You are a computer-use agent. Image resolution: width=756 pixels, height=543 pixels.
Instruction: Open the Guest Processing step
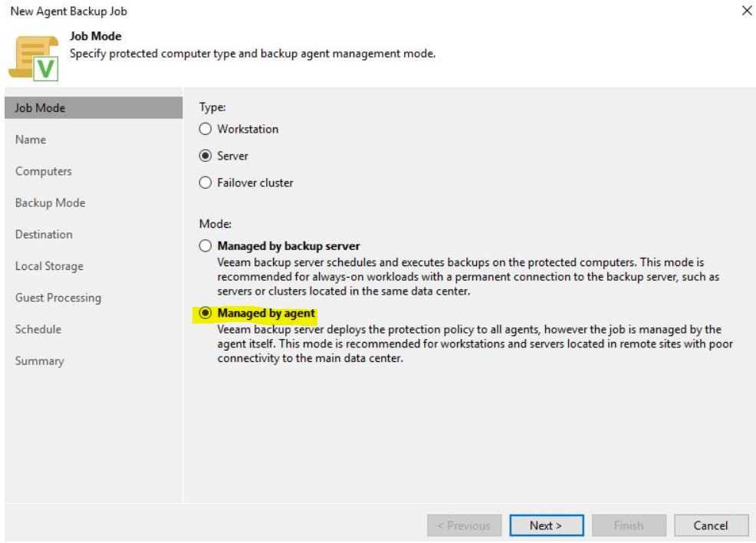[58, 298]
